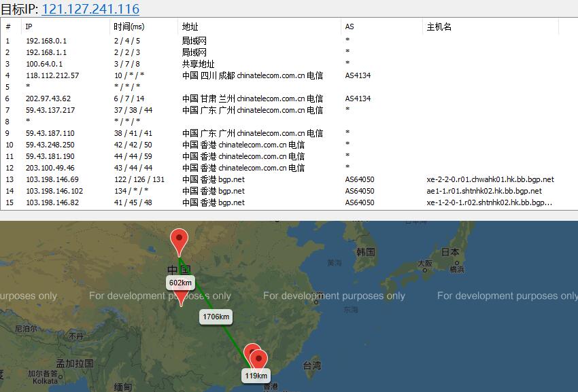Select IP 59.43.181.190 in hop 11
This screenshot has width=578, height=392.
pyautogui.click(x=50, y=156)
